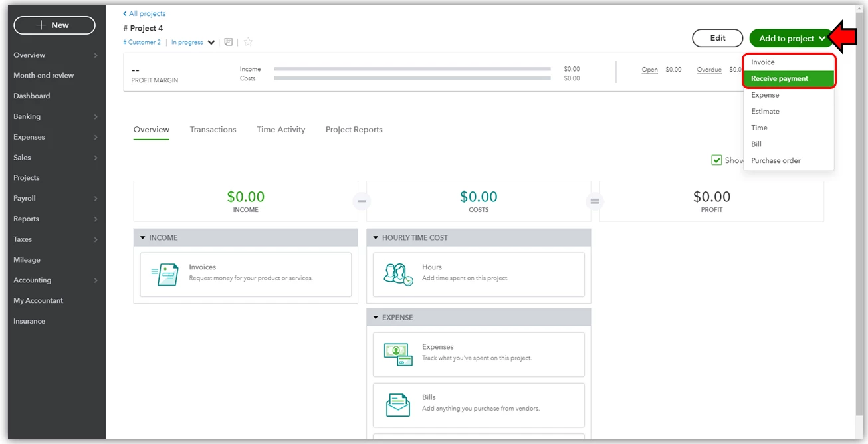The width and height of the screenshot is (868, 444).
Task: Expand the Taxes sidebar submenu
Action: 96,239
